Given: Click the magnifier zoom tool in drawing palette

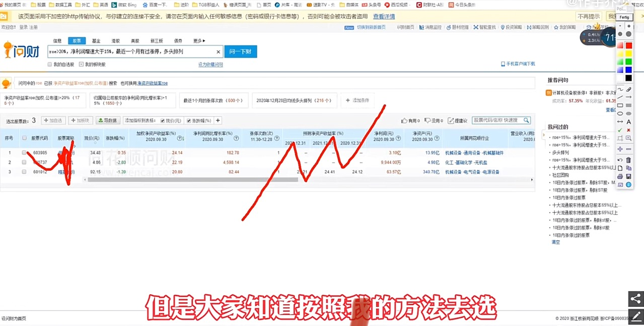Looking at the screenshot, I should pos(628,138).
